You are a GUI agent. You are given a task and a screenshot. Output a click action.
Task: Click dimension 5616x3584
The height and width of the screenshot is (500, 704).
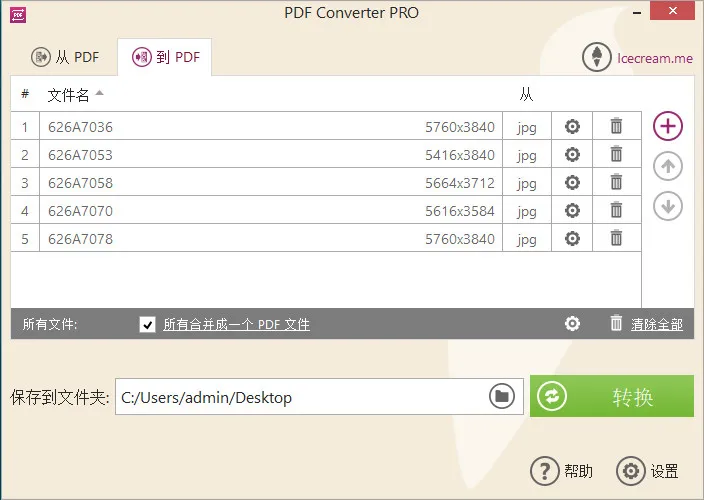[460, 211]
